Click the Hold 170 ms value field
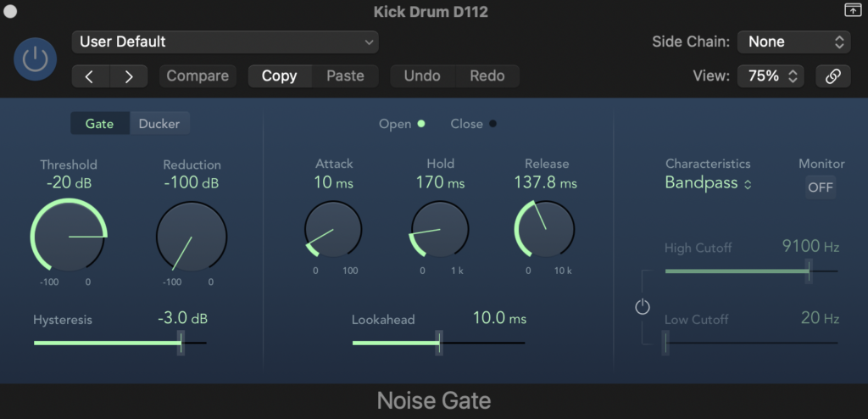The image size is (868, 419). click(x=440, y=182)
